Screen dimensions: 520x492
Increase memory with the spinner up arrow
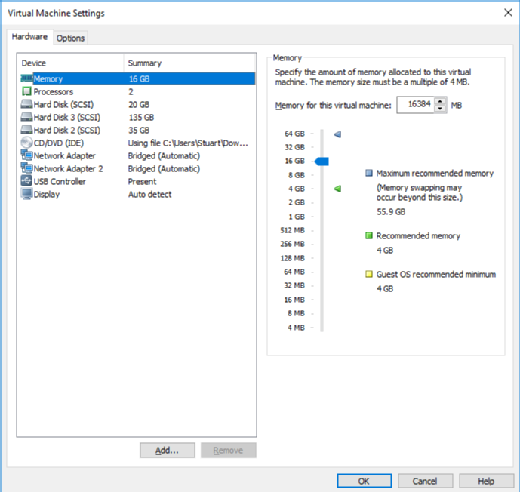(440, 101)
